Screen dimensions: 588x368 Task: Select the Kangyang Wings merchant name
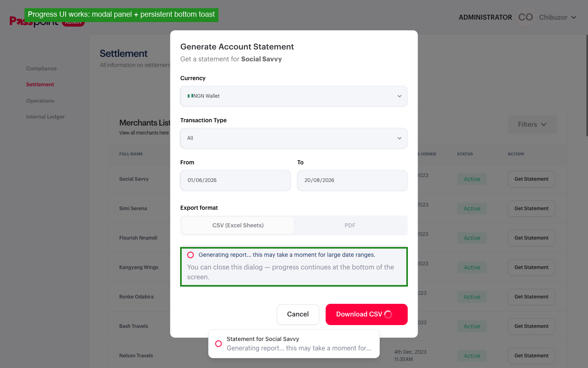139,267
